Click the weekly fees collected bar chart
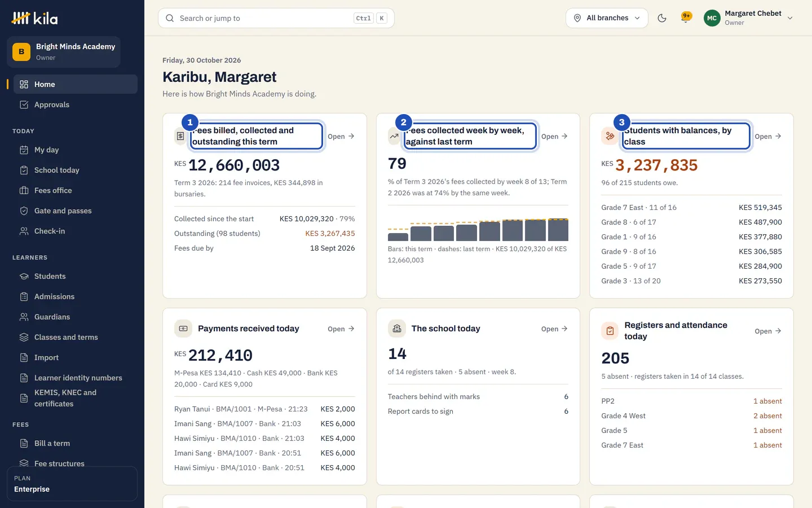The width and height of the screenshot is (812, 508). coord(478,229)
